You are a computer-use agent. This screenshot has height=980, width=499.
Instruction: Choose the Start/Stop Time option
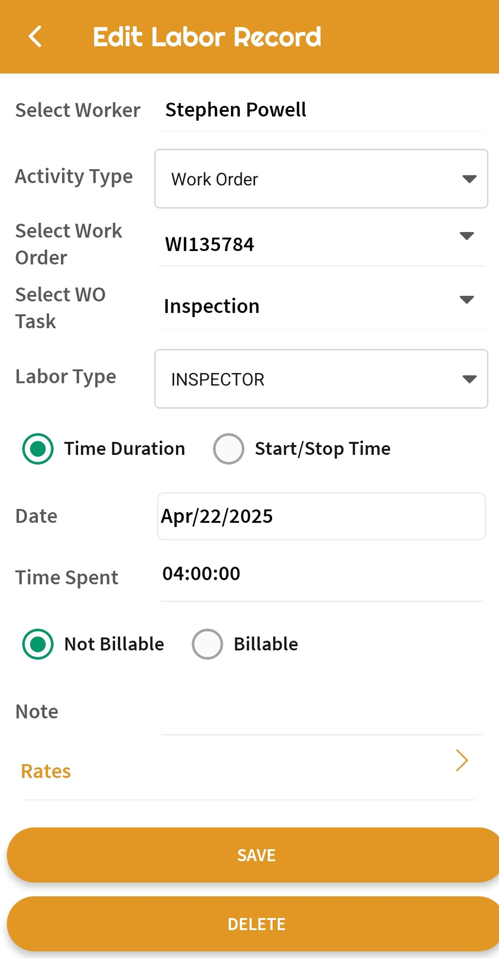point(229,449)
